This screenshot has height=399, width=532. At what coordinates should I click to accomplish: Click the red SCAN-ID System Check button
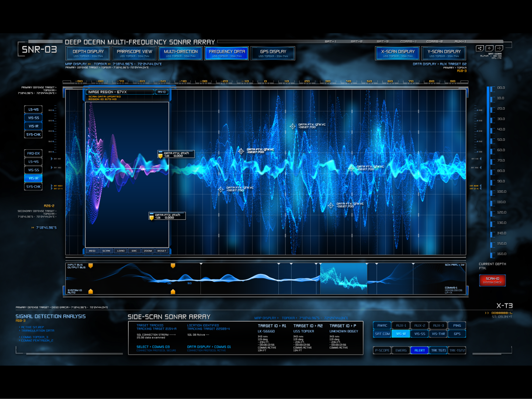[x=492, y=280]
